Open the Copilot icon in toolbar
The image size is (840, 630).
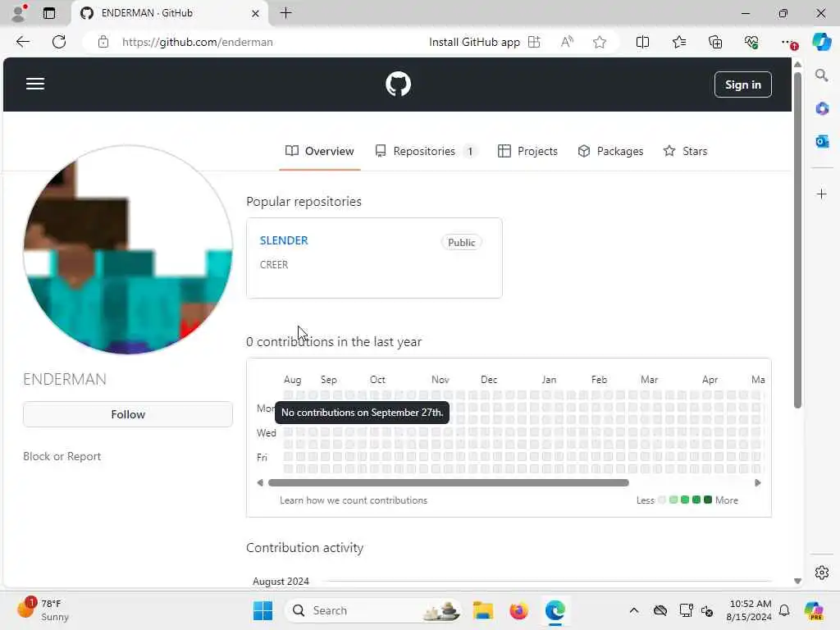(822, 42)
